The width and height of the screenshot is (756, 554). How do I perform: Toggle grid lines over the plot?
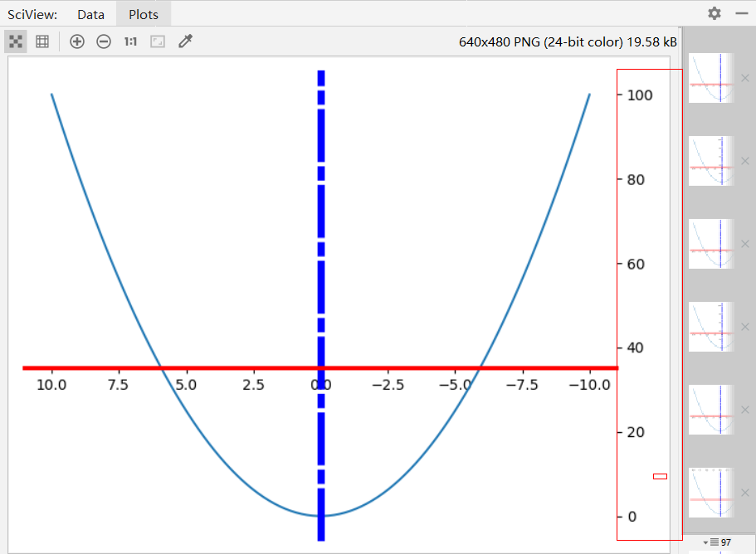41,41
